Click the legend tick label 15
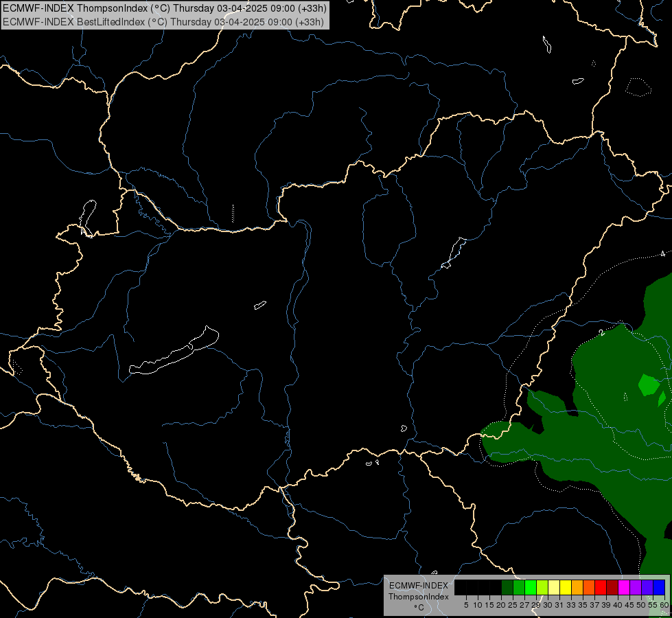The width and height of the screenshot is (672, 618). tap(489, 605)
